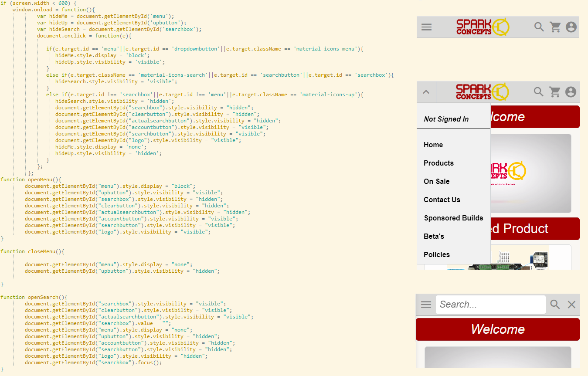Click the logo image card in the middle mockup

coord(531,173)
